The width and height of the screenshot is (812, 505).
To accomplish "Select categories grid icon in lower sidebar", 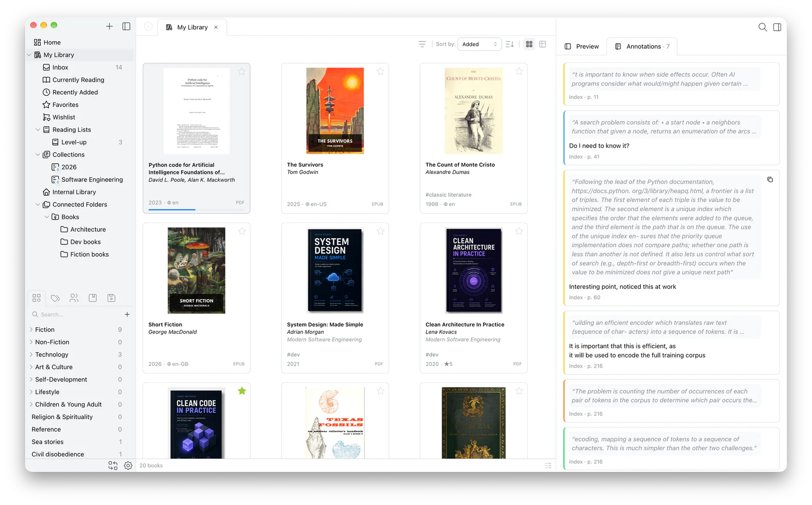I will (x=37, y=298).
